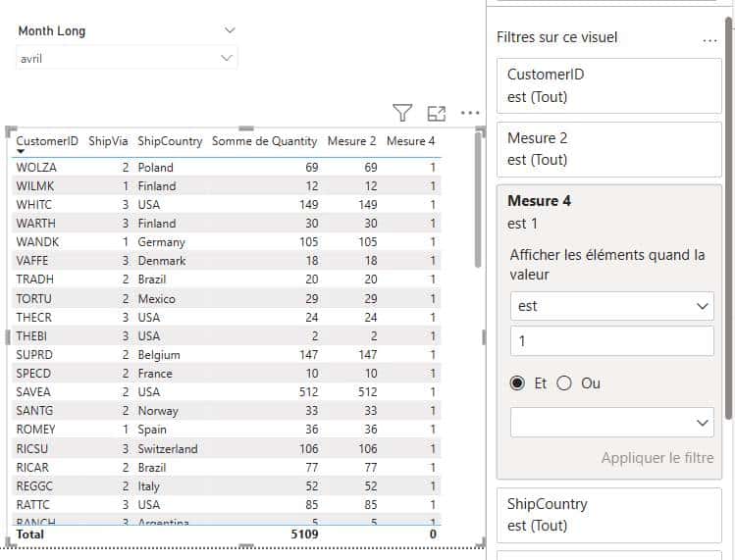
Task: Click the Focus mode icon above the table
Action: click(437, 113)
